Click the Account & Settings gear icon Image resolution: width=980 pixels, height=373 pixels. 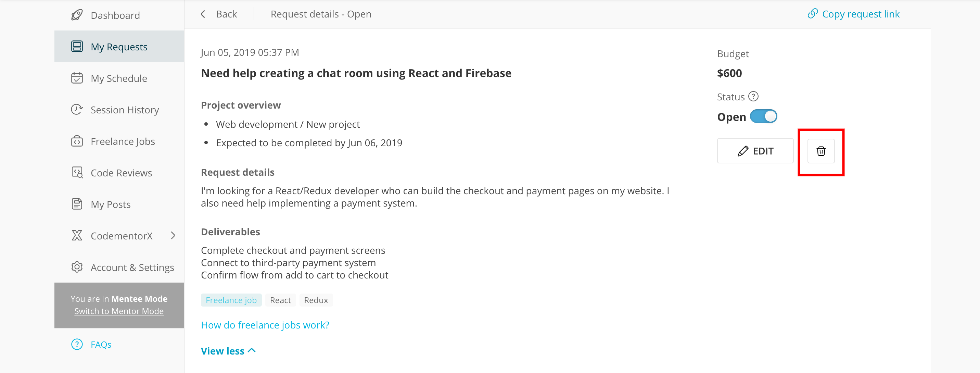(x=77, y=267)
